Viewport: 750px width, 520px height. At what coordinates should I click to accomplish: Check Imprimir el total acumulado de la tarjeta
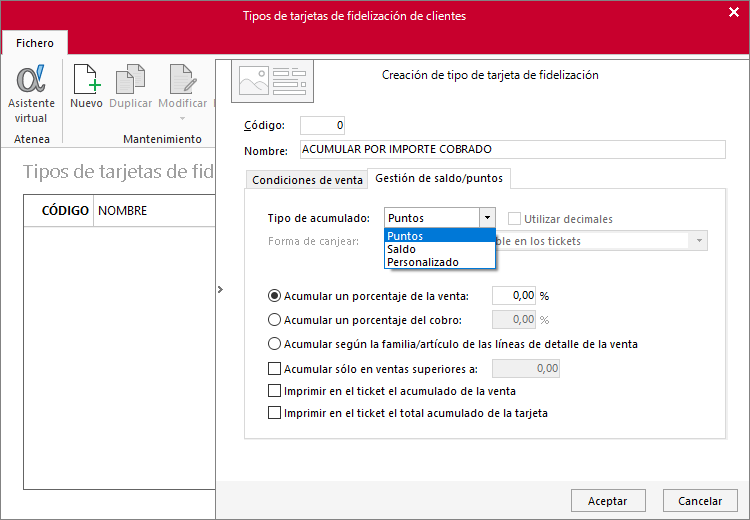click(274, 412)
